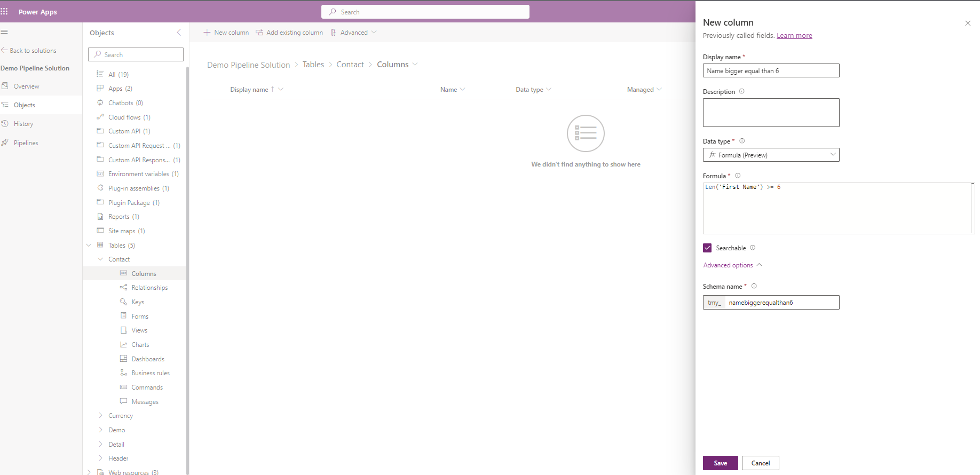Viewport: 980px width, 475px height.
Task: Click the Display name input field
Action: 771,70
